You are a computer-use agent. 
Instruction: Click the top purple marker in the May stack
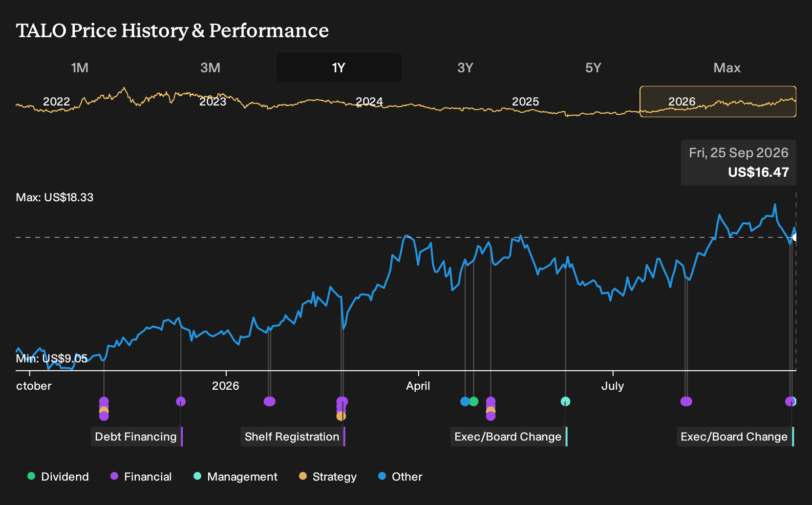[x=491, y=401]
